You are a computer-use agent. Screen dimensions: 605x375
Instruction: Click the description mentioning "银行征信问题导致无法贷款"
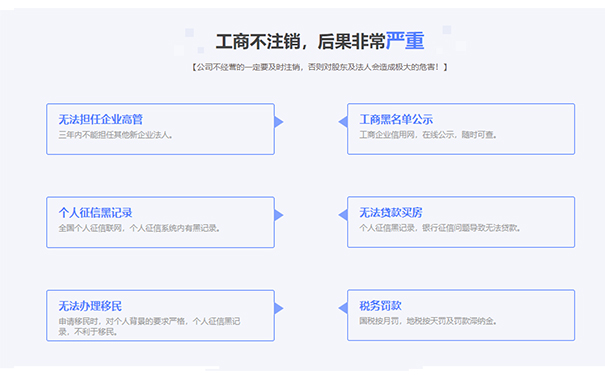tap(440, 228)
